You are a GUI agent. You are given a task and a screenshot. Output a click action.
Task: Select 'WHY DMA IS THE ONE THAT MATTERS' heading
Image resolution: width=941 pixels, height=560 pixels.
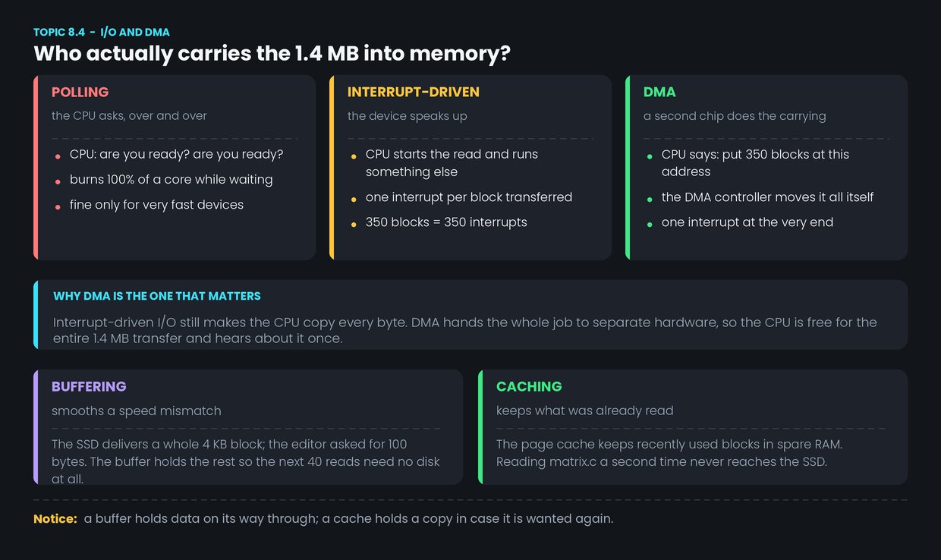(x=157, y=296)
